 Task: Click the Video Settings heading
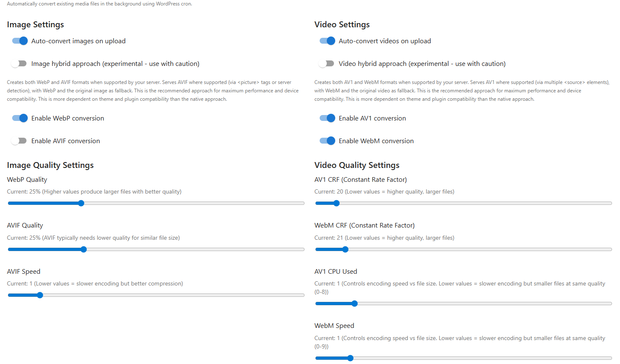point(342,24)
